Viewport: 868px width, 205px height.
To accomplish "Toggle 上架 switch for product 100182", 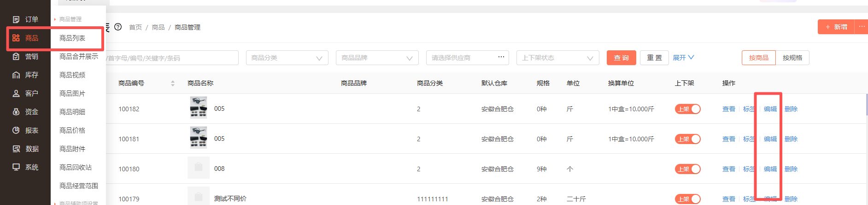I will tap(688, 109).
